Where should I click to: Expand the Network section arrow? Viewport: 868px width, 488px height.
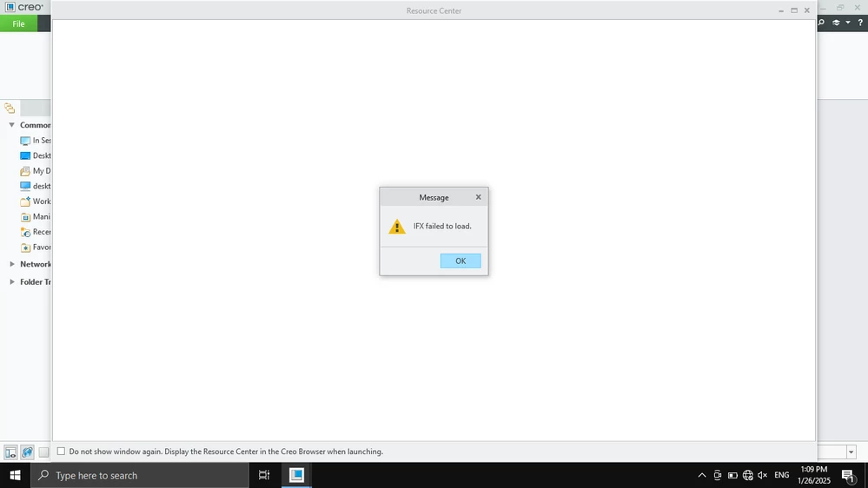click(x=11, y=264)
